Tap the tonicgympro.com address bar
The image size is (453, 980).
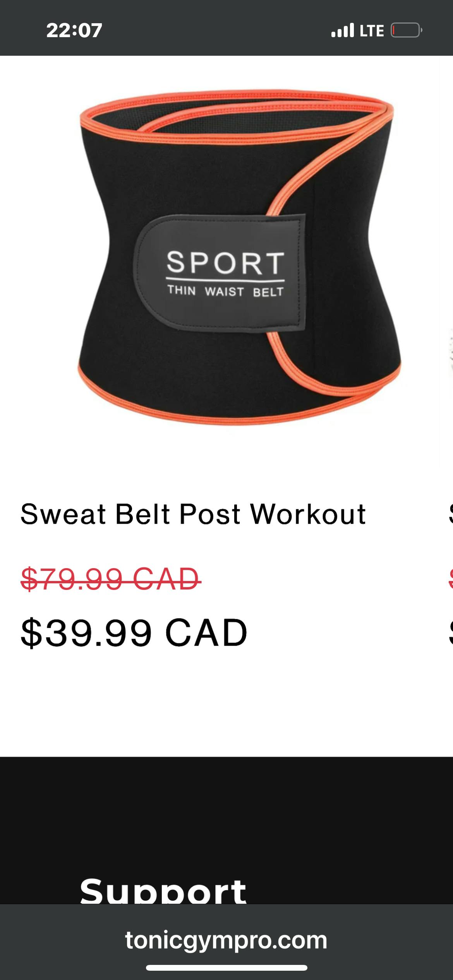226,940
